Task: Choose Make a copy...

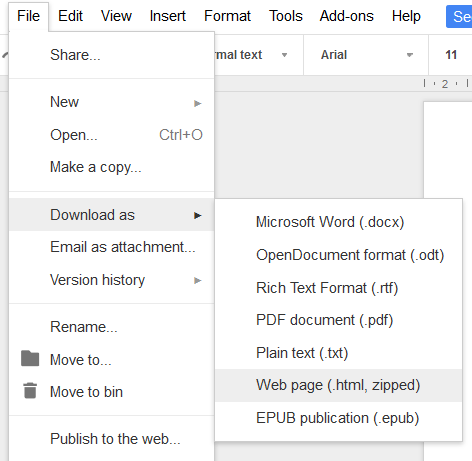Action: click(x=111, y=167)
